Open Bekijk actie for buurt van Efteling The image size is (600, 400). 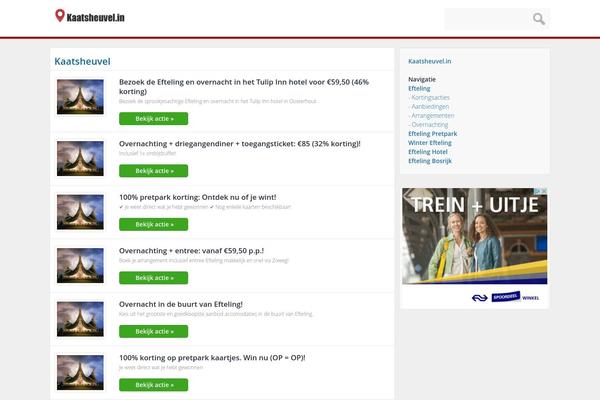tap(153, 331)
